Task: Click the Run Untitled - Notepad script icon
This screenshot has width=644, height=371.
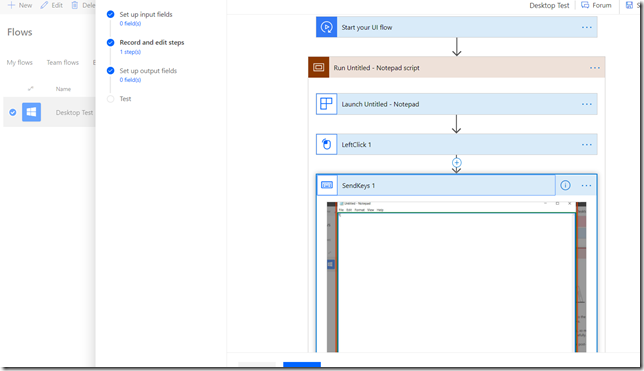Action: [319, 67]
